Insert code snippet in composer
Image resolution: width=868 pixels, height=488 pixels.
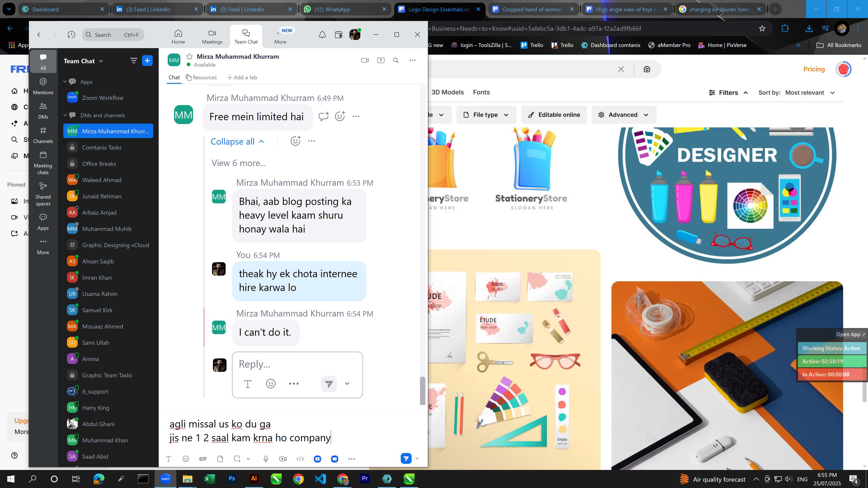[300, 459]
